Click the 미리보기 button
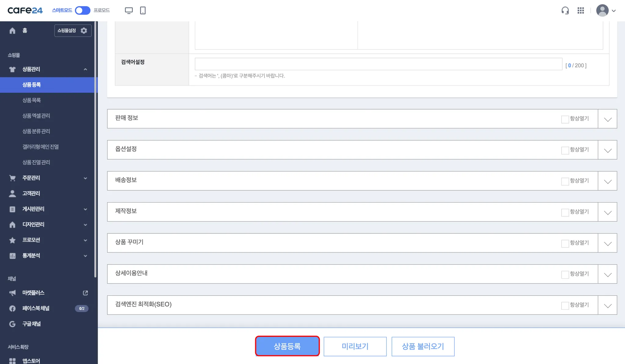The height and width of the screenshot is (364, 625). (x=355, y=346)
